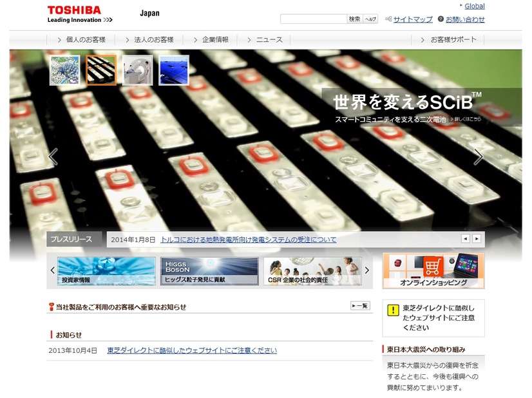Click the プレスリリース label

[74, 239]
